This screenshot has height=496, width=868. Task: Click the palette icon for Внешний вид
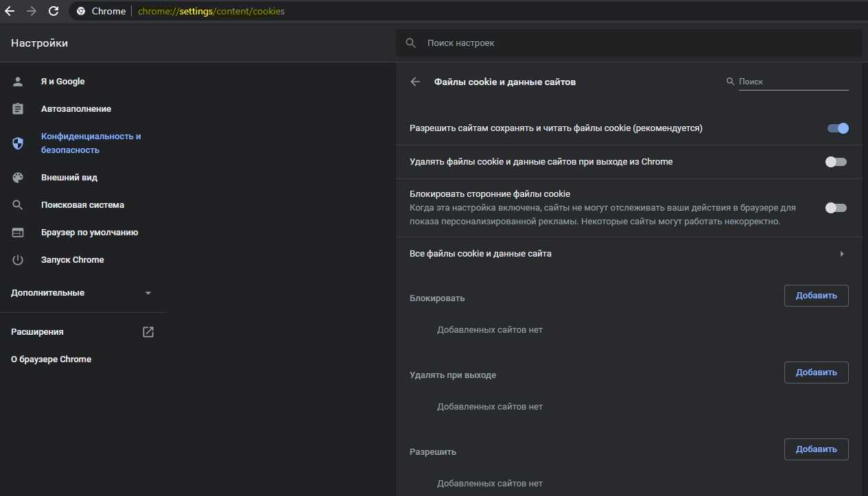(18, 178)
